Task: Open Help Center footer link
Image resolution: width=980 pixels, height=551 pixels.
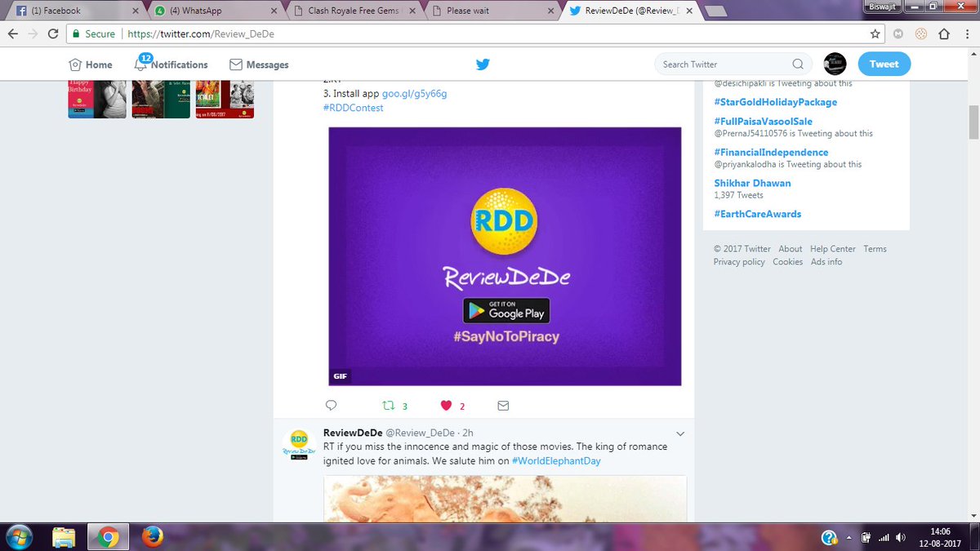Action: coord(833,249)
